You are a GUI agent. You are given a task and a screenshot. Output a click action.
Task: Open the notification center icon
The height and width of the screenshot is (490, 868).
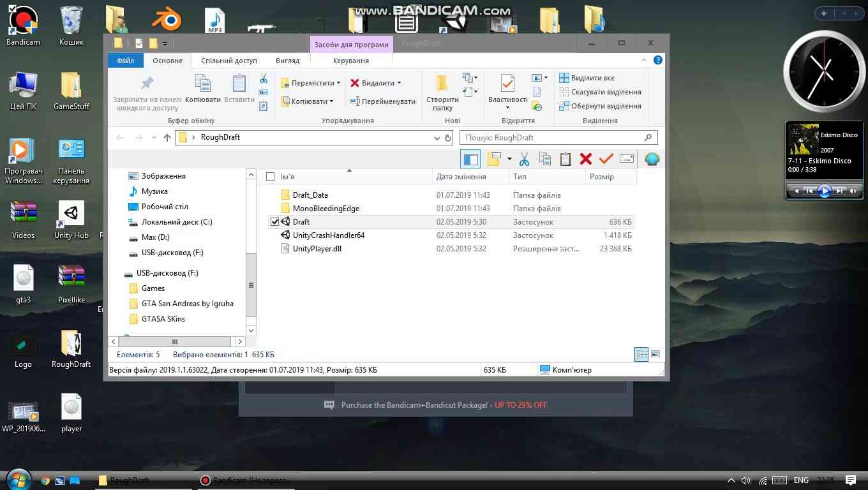851,480
